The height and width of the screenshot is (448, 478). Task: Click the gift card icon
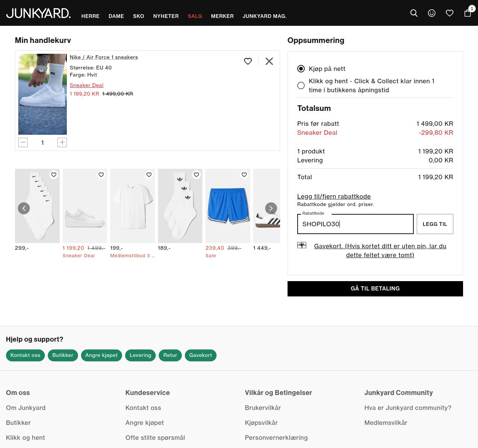[302, 245]
